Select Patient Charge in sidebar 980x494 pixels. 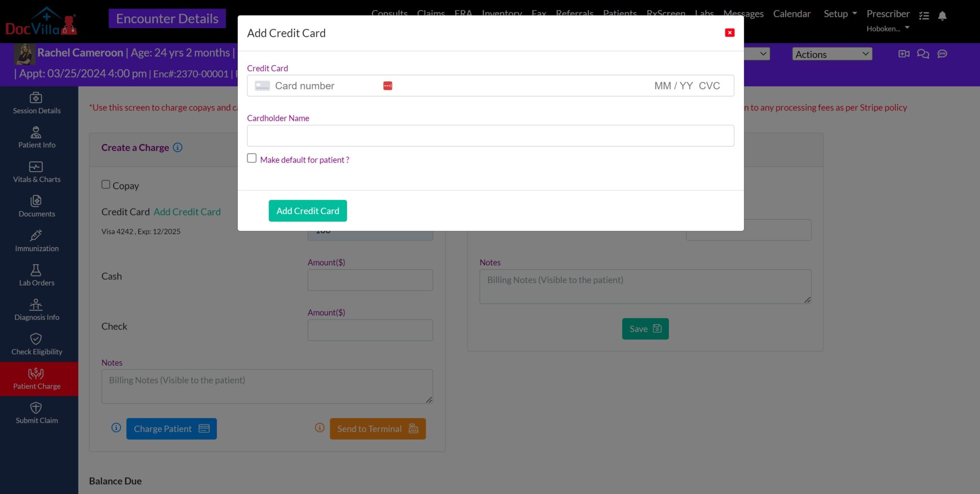point(36,379)
